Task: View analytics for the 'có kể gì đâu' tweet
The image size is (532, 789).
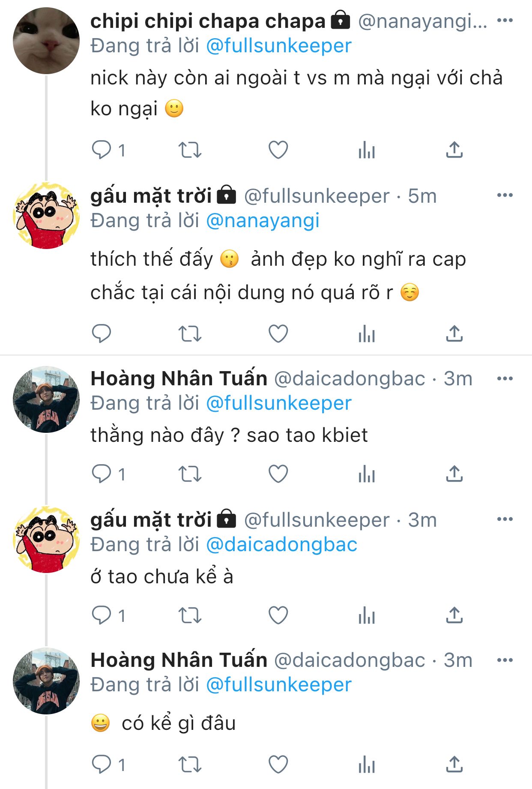Action: tap(366, 764)
